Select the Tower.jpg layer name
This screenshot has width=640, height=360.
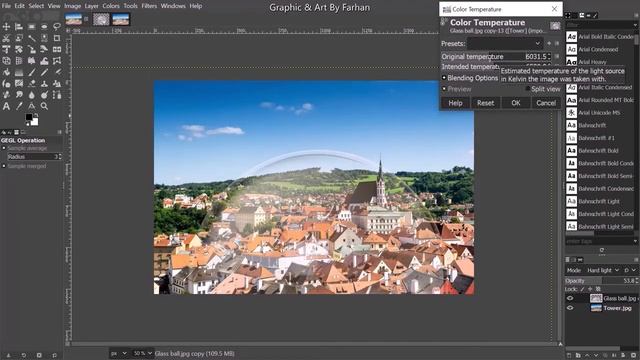tap(617, 308)
